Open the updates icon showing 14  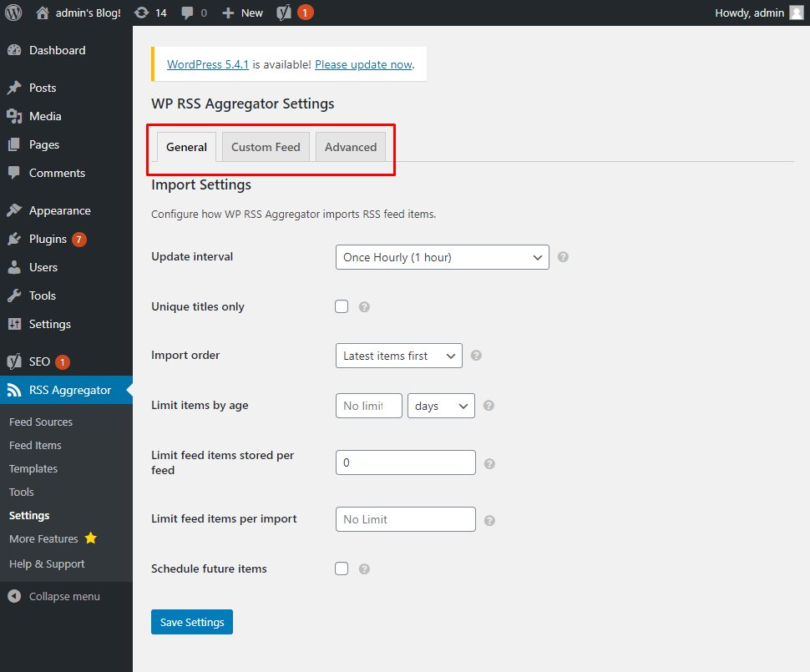[141, 13]
